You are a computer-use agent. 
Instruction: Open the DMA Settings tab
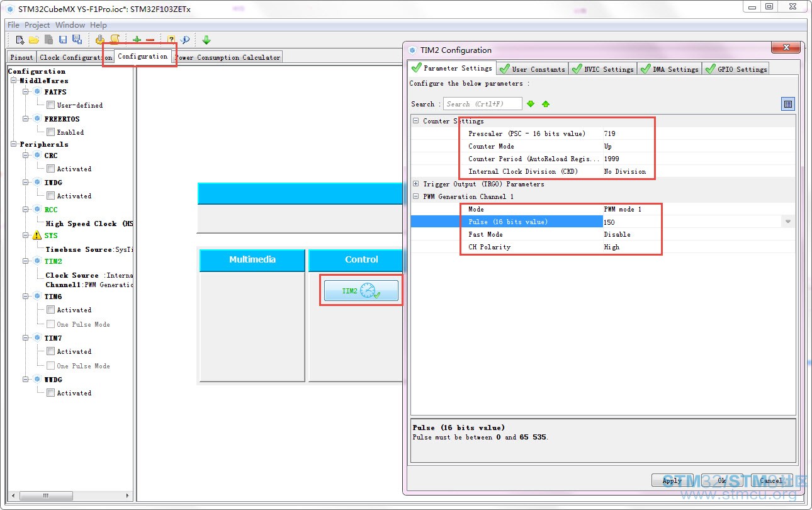pyautogui.click(x=669, y=69)
